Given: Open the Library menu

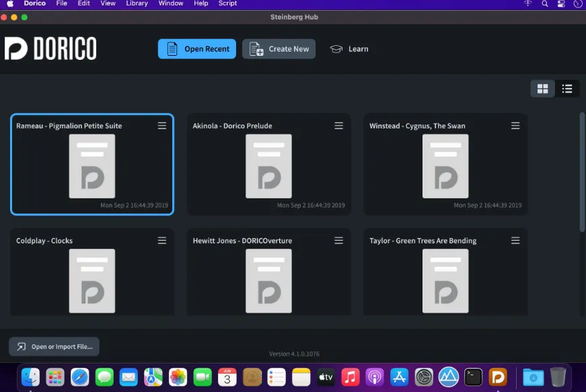Looking at the screenshot, I should tap(137, 3).
